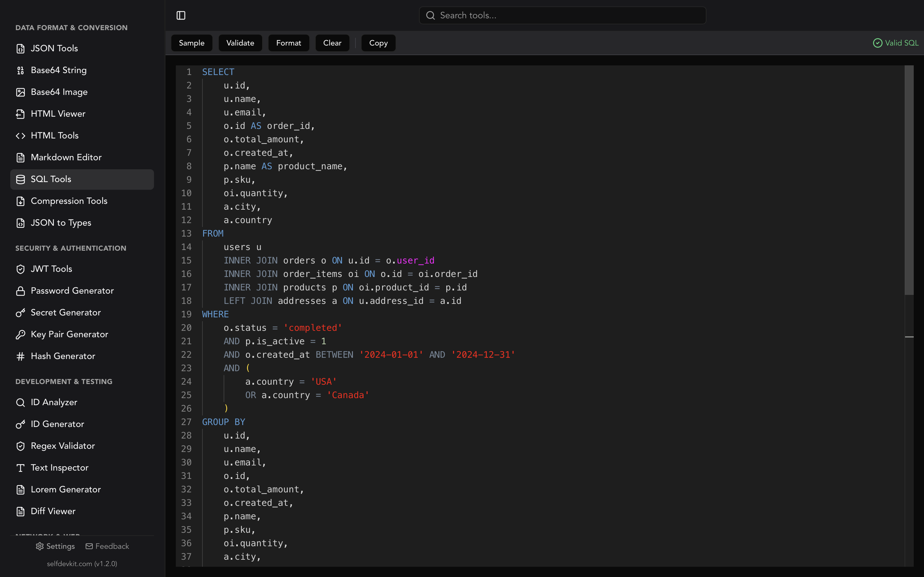Format the SQL query
This screenshot has width=924, height=577.
tap(288, 43)
